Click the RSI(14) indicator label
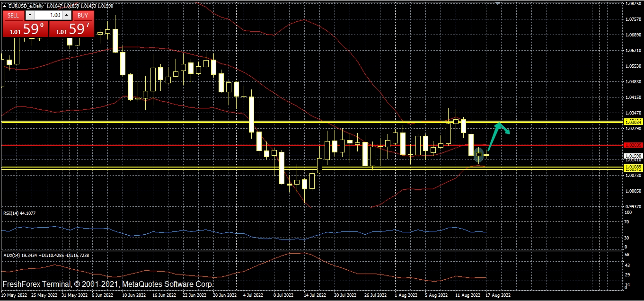644x301 pixels. pyautogui.click(x=19, y=213)
